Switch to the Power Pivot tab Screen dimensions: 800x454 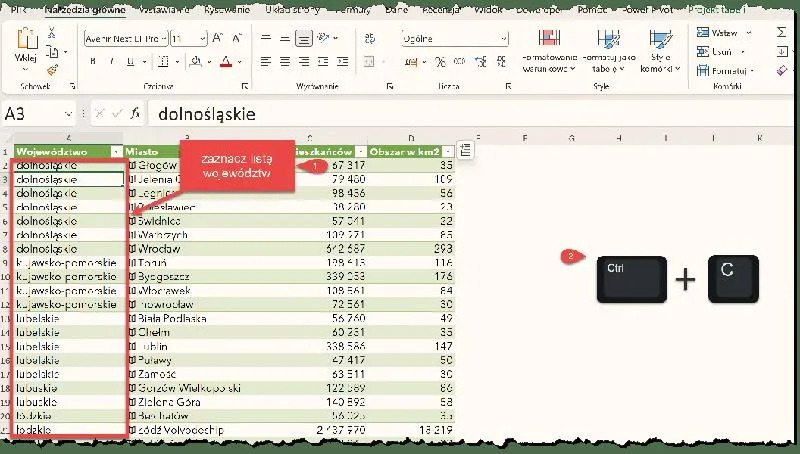click(647, 10)
